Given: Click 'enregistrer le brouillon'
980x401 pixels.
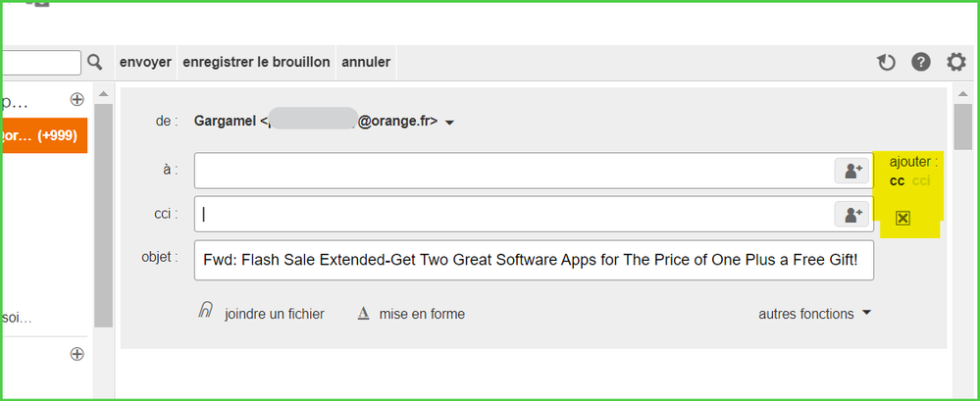Looking at the screenshot, I should (x=256, y=62).
